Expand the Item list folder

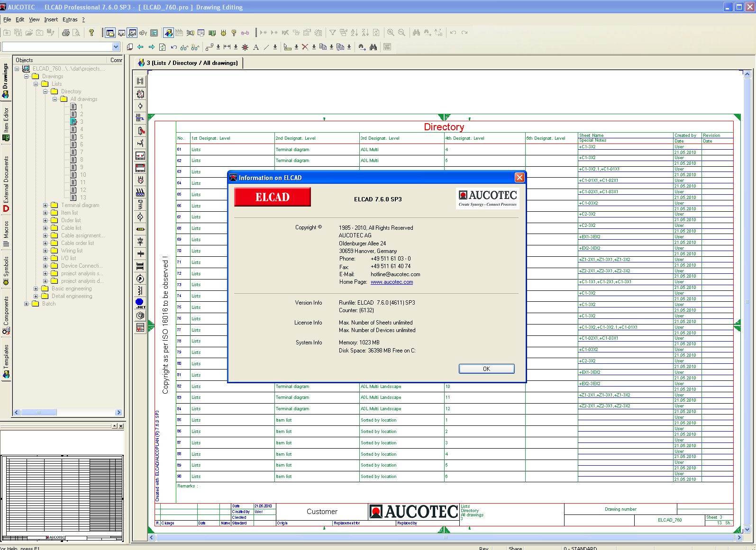point(46,213)
